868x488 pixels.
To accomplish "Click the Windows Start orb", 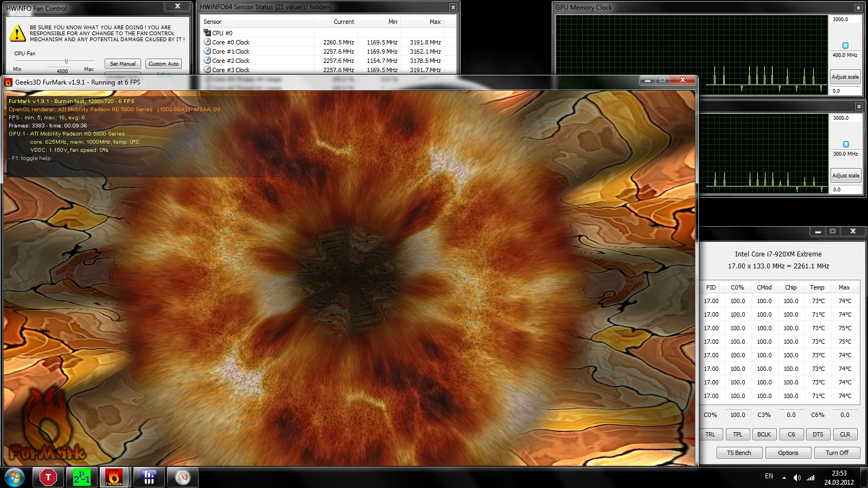I will click(x=15, y=477).
